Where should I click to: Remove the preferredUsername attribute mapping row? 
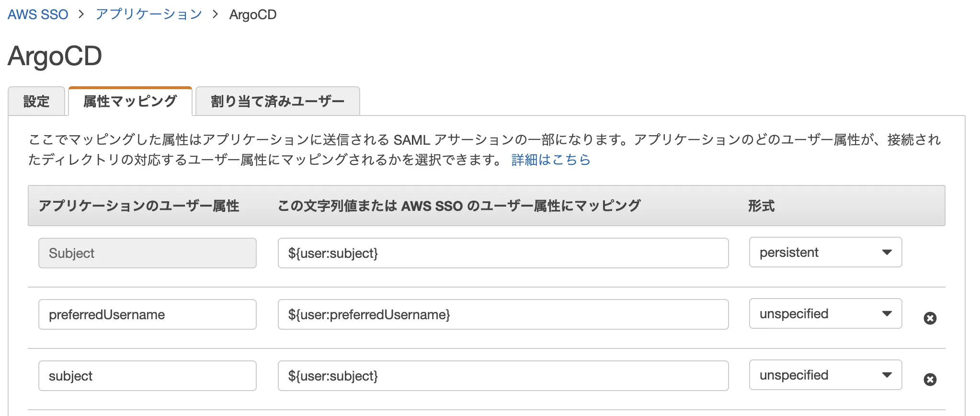tap(930, 318)
